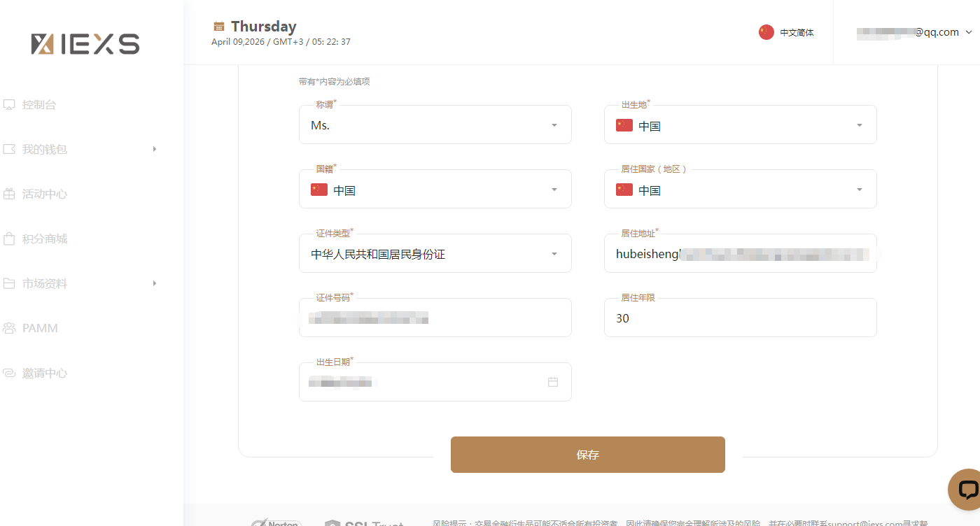980x526 pixels.
Task: Click the calendar icon in birth date field
Action: [553, 382]
